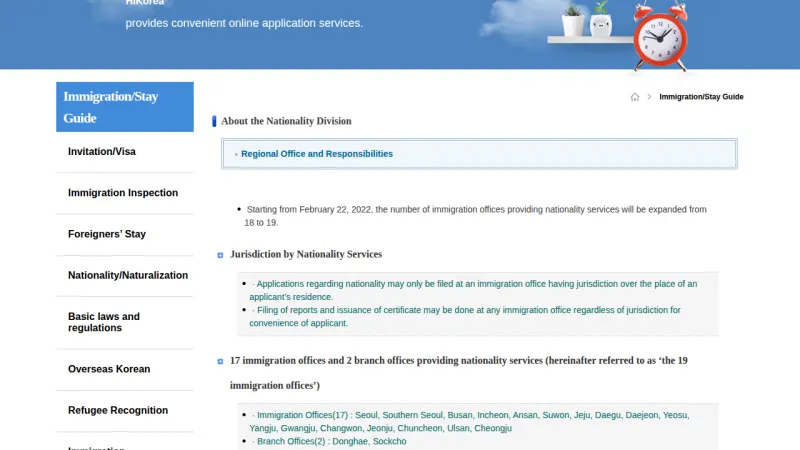The image size is (800, 450).
Task: Click the 'Immigration Offices(17)' list text
Action: (469, 421)
